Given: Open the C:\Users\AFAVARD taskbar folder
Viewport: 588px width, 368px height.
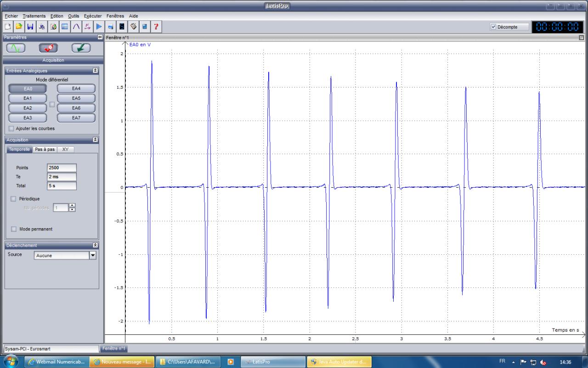Looking at the screenshot, I should [188, 362].
